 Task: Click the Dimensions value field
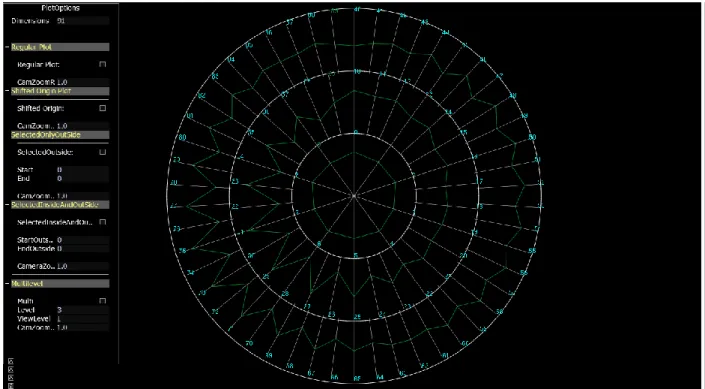point(83,20)
